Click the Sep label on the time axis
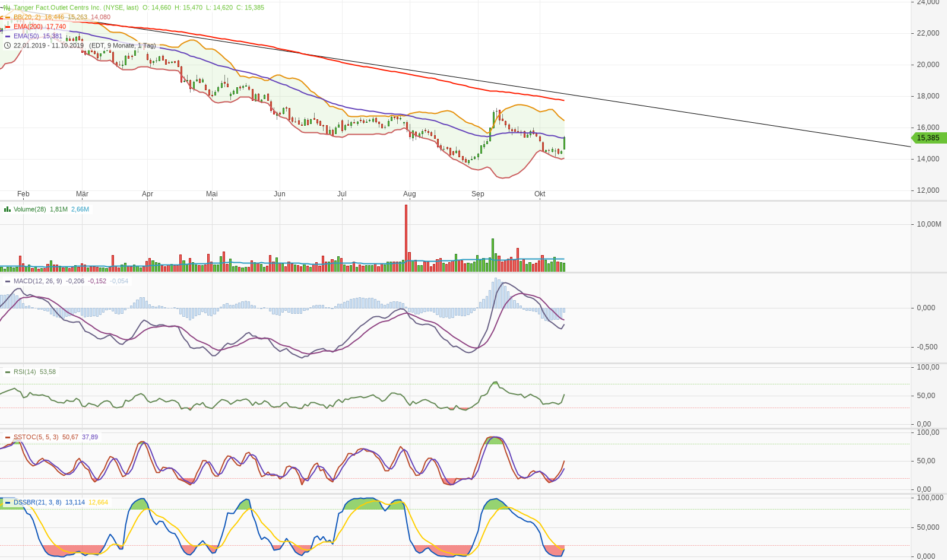The height and width of the screenshot is (560, 947). (x=477, y=194)
